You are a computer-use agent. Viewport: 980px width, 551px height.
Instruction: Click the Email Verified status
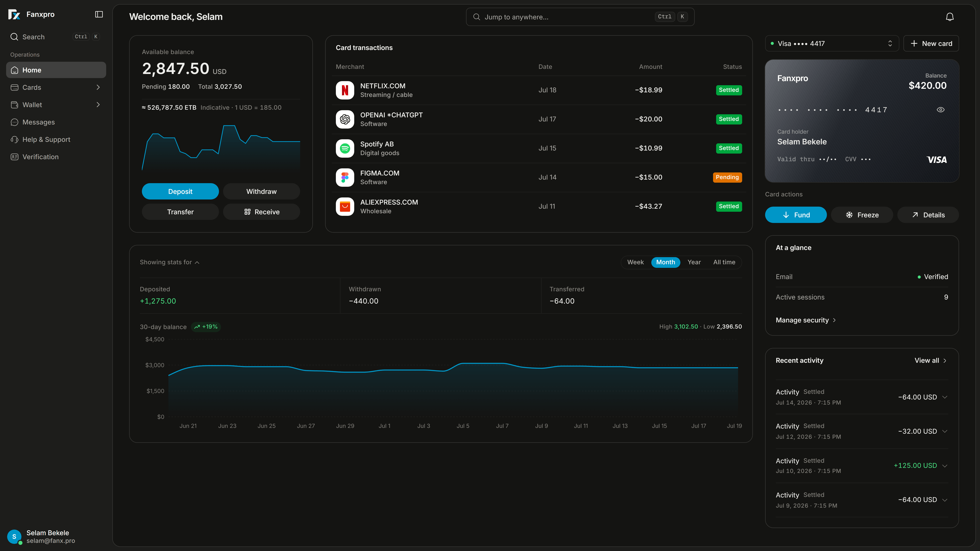click(x=933, y=277)
